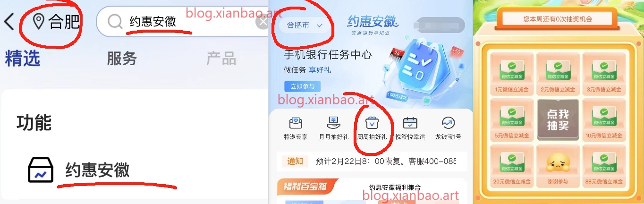Open the 周周抽好礼 gift icon
This screenshot has height=204, width=644.
point(372,124)
